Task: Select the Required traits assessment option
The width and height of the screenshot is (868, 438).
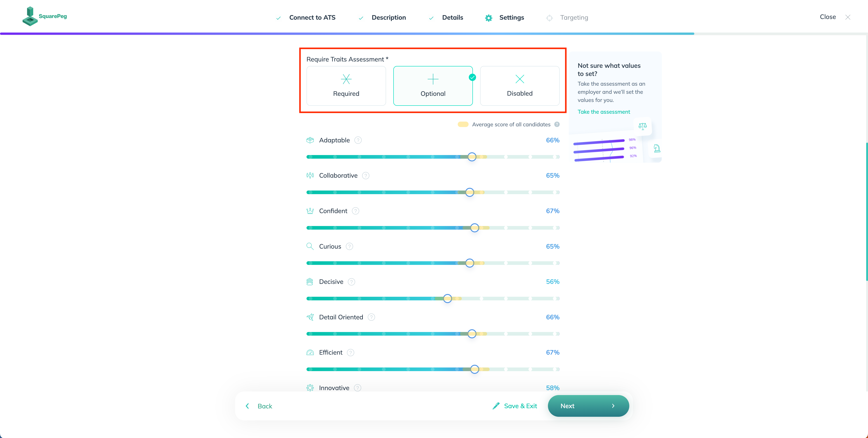Action: tap(346, 85)
